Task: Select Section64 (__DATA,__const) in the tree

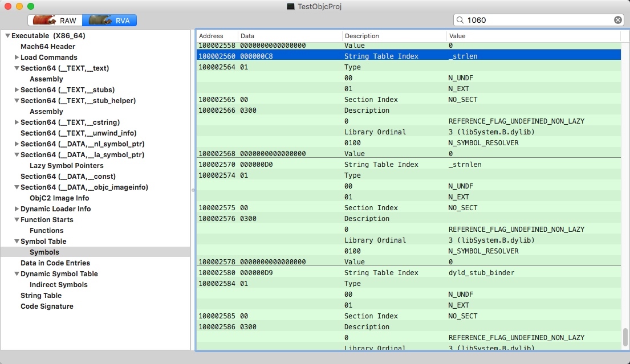Action: coord(68,177)
